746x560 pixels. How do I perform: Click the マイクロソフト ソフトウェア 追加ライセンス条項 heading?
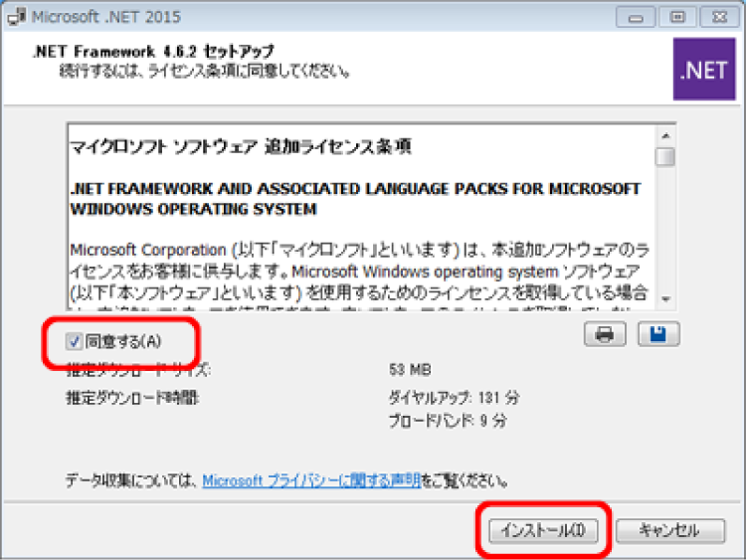241,146
